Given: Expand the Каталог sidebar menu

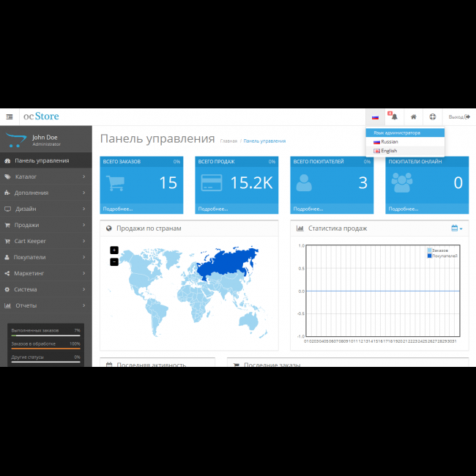Looking at the screenshot, I should click(x=47, y=176).
